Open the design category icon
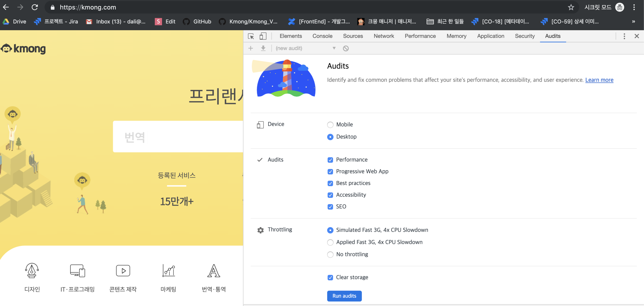The width and height of the screenshot is (644, 306). point(32,270)
